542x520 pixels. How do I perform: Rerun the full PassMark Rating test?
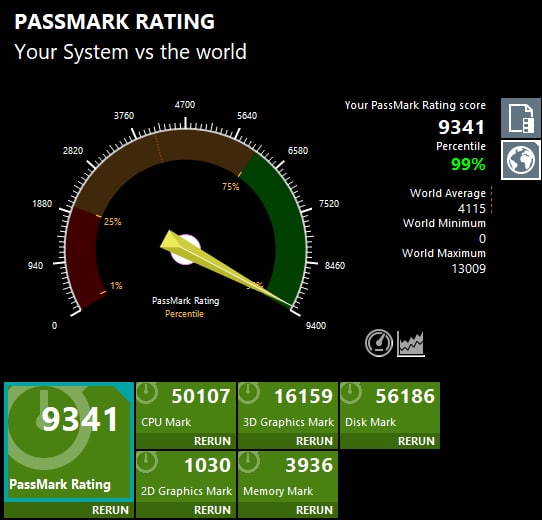69,510
